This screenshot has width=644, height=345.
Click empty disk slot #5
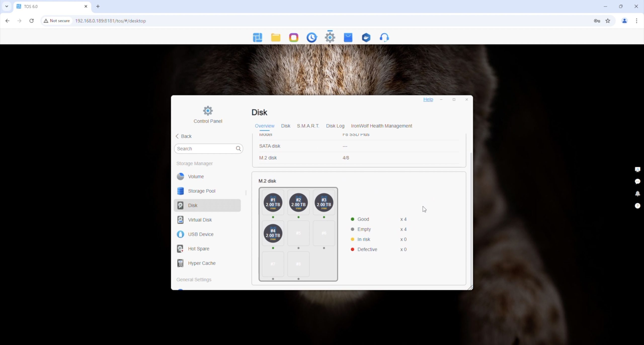point(298,233)
